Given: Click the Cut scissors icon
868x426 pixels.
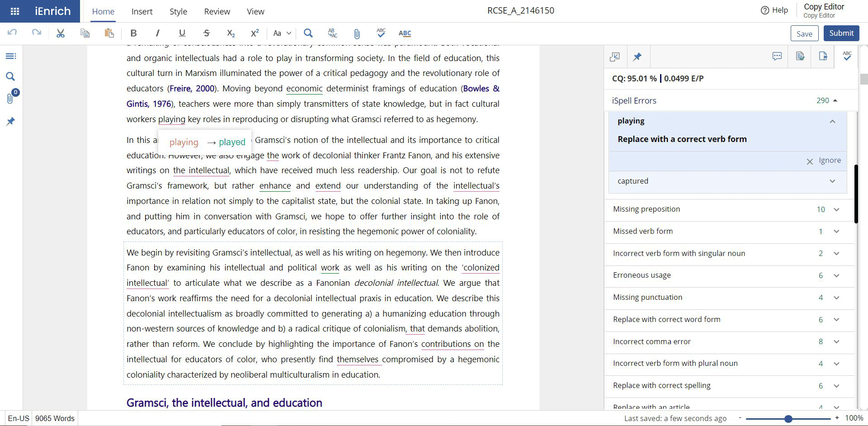Looking at the screenshot, I should (x=61, y=33).
